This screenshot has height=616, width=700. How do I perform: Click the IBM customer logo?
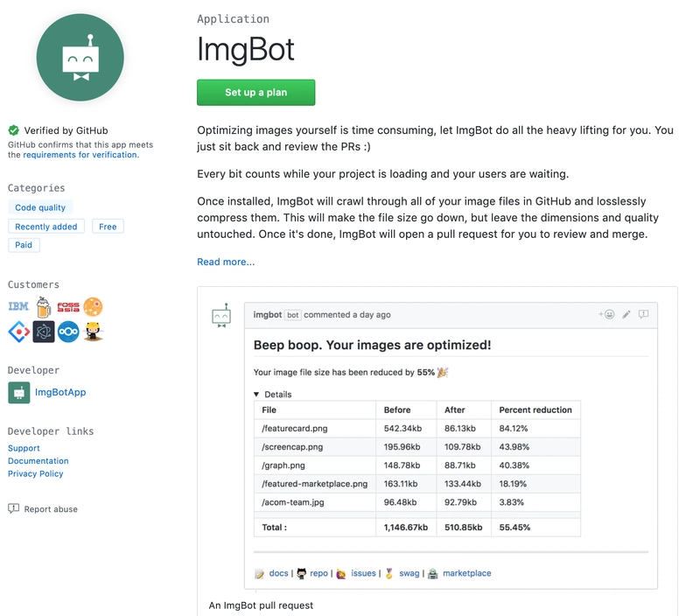[18, 306]
